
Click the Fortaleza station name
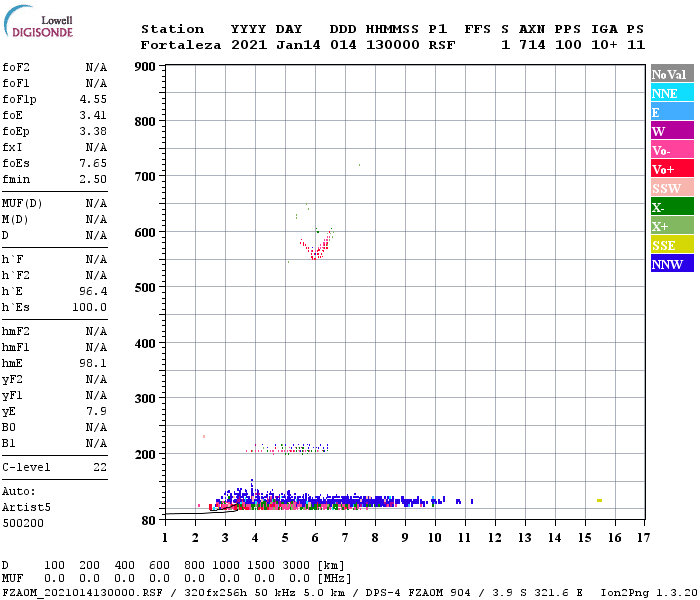pos(181,45)
